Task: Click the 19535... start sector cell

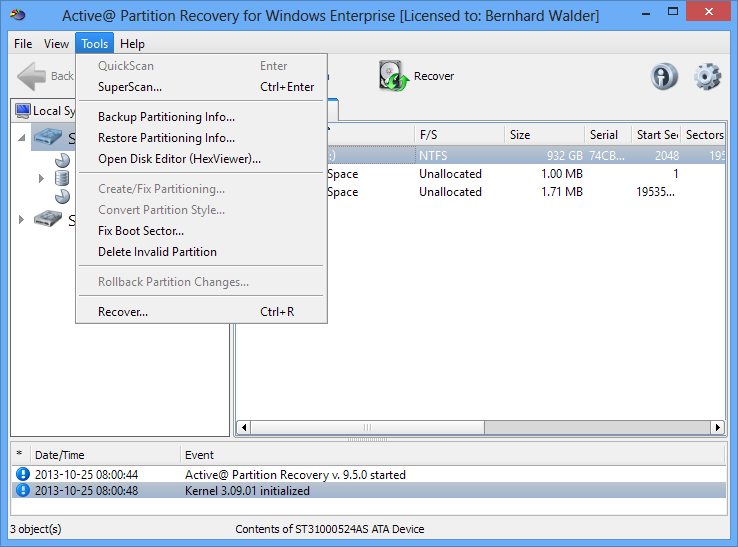Action: pos(655,192)
